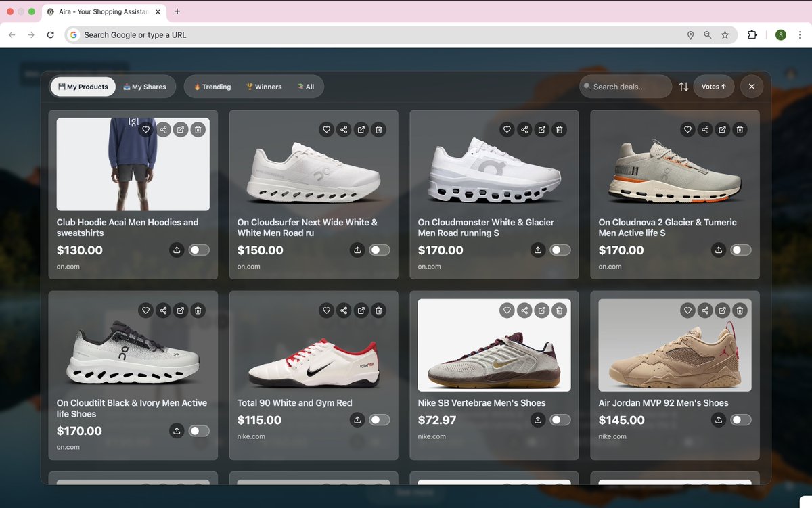Open the Chrome profile avatar
Viewport: 812px width, 508px height.
pyautogui.click(x=781, y=35)
